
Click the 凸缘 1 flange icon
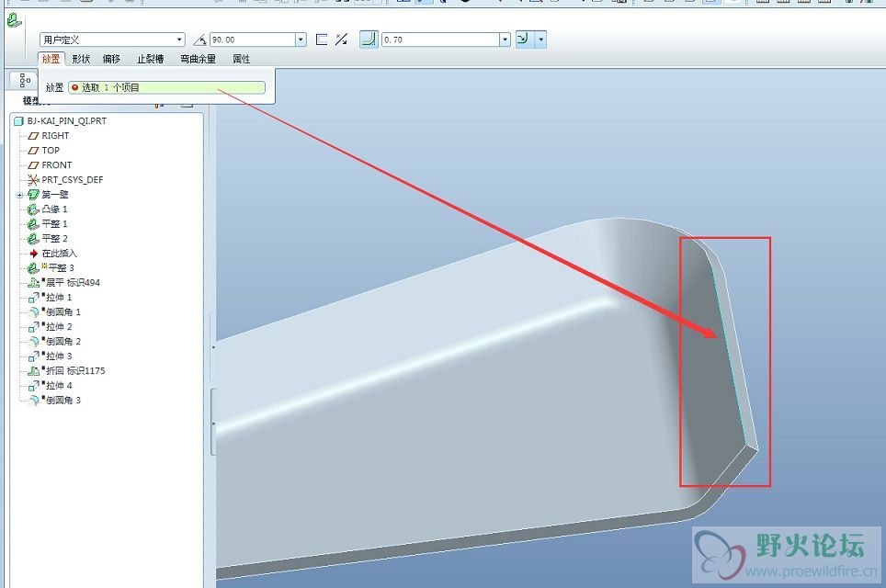coord(33,209)
